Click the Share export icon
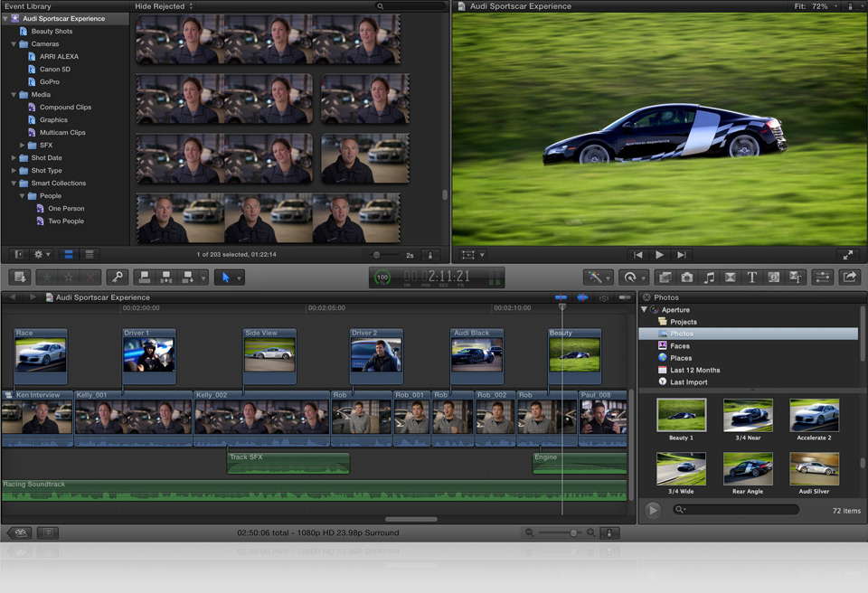This screenshot has height=593, width=868. click(x=850, y=278)
